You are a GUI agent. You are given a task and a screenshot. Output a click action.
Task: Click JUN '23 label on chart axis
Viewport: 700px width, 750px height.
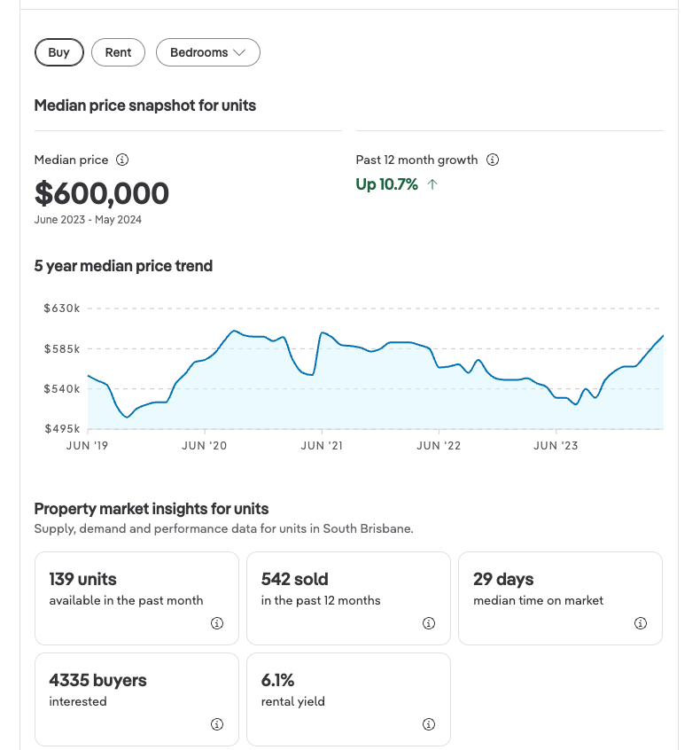click(556, 445)
